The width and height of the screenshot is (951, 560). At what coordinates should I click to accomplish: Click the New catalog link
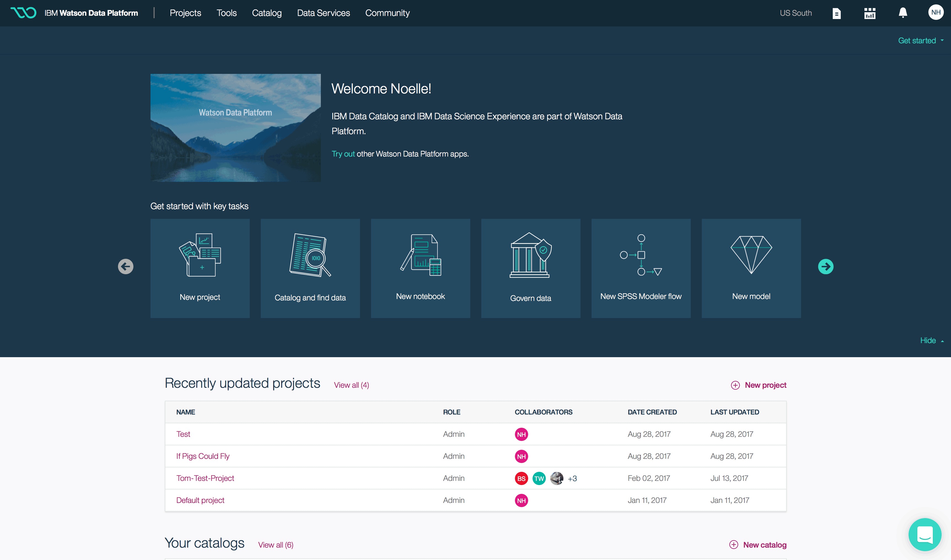[x=765, y=545]
